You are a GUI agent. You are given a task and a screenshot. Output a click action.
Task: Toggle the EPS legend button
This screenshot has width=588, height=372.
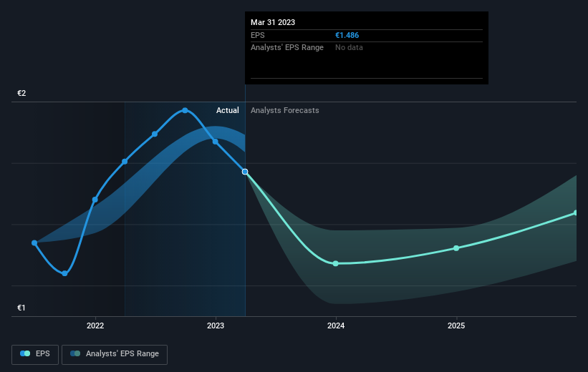coord(35,354)
